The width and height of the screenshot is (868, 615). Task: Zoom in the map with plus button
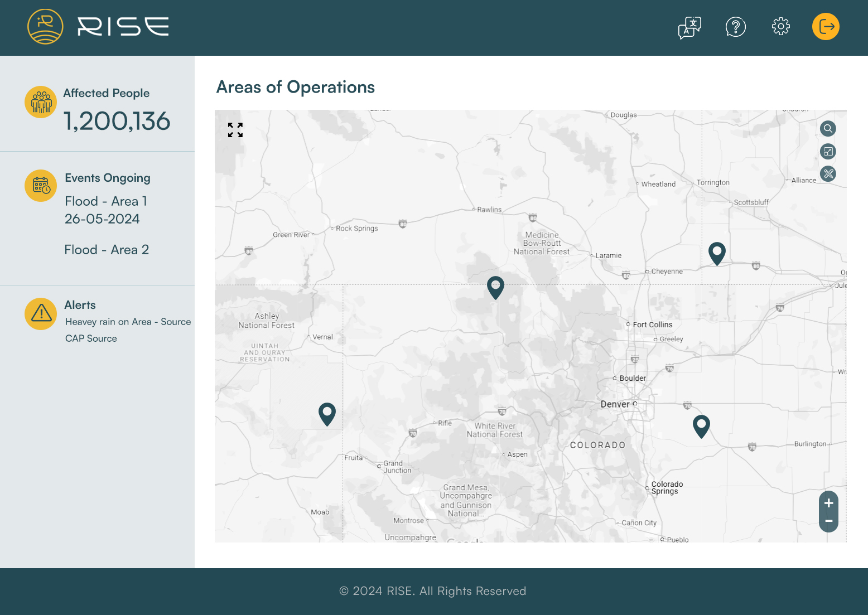coord(828,503)
